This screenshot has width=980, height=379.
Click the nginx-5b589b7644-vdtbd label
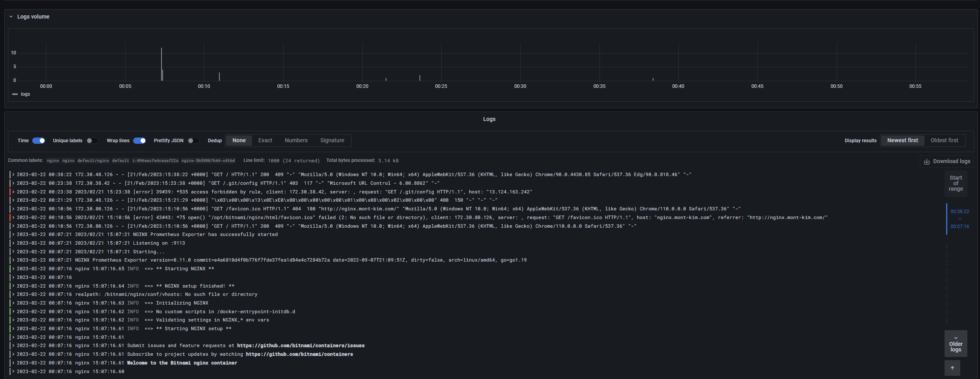[x=208, y=161]
